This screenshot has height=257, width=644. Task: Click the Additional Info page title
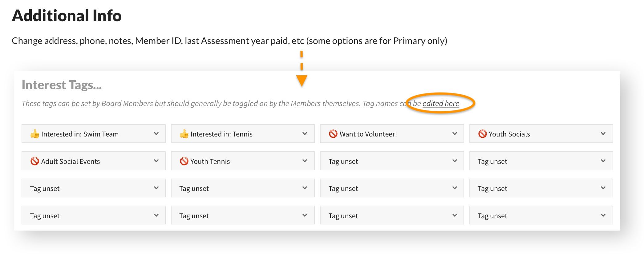[x=67, y=16]
